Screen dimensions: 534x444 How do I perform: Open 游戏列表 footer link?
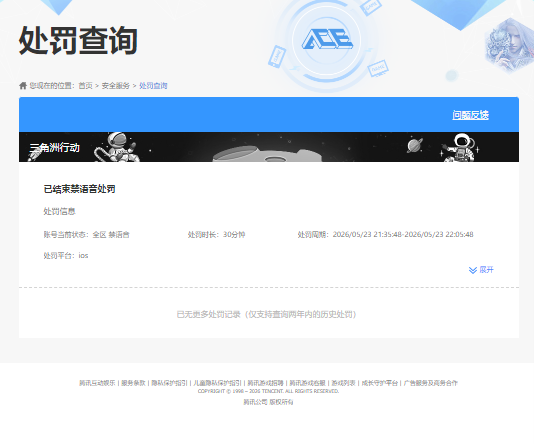coord(344,383)
